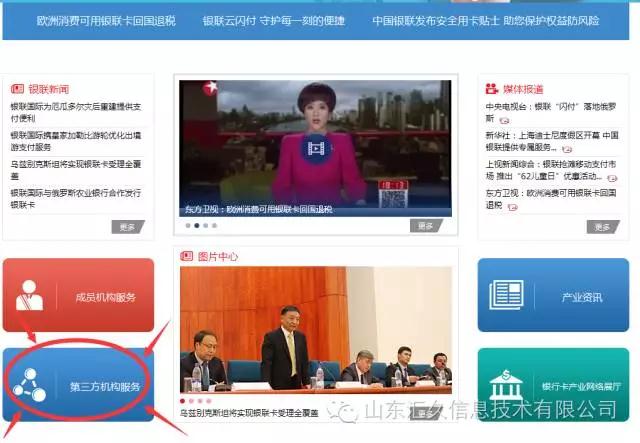Open 东方卫视 report in 媒体报道 list

[x=551, y=198]
